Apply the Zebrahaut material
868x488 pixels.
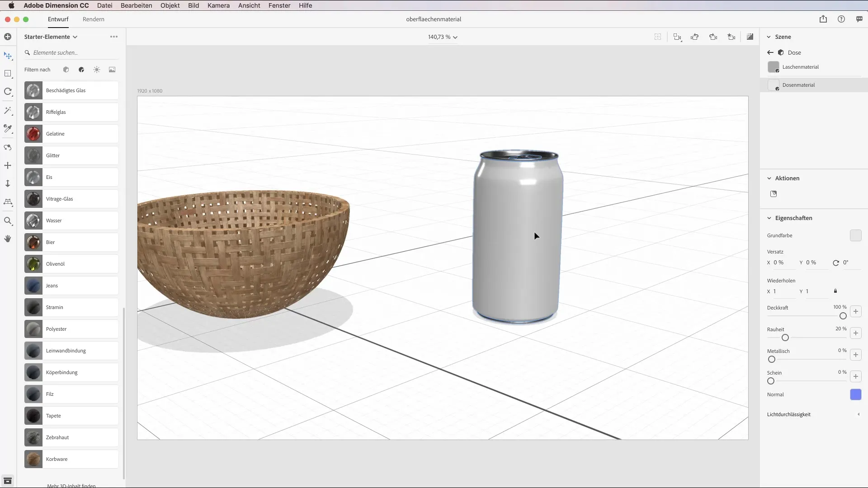point(71,437)
